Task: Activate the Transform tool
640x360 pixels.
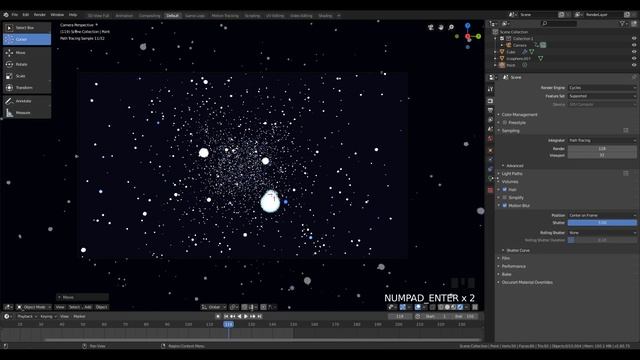Action: pos(27,87)
